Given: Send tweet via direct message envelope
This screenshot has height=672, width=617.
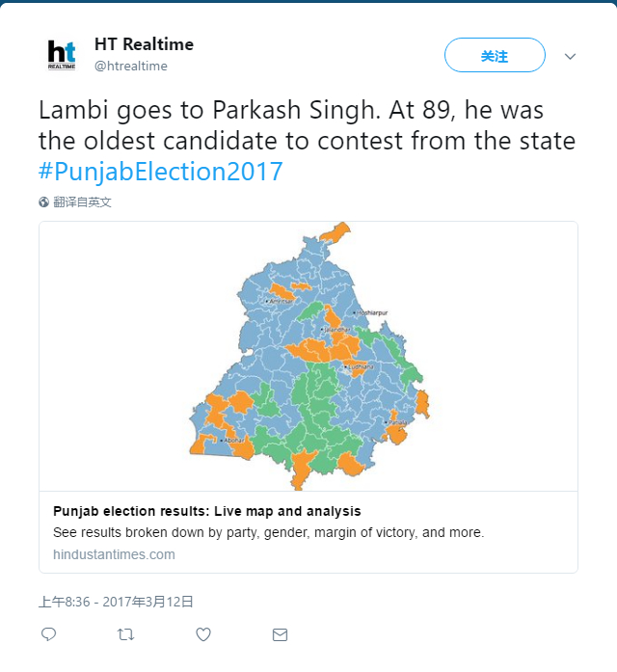Looking at the screenshot, I should [280, 634].
